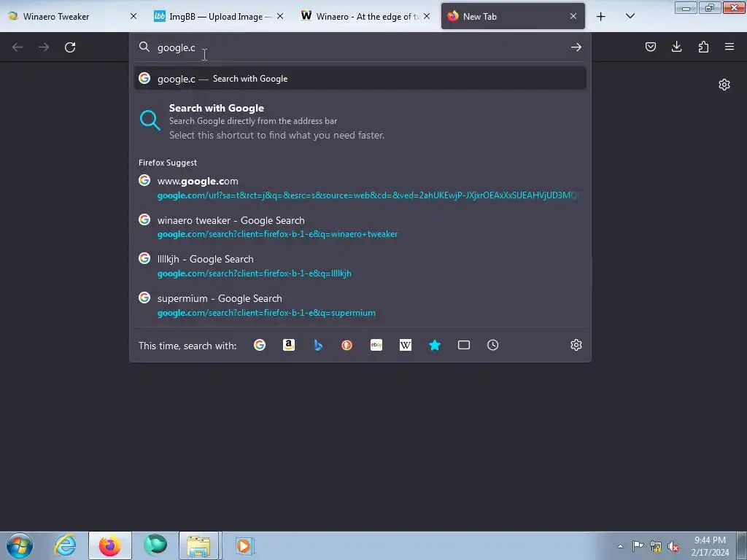The width and height of the screenshot is (747, 560).
Task: Show hidden system tray icons
Action: [620, 546]
